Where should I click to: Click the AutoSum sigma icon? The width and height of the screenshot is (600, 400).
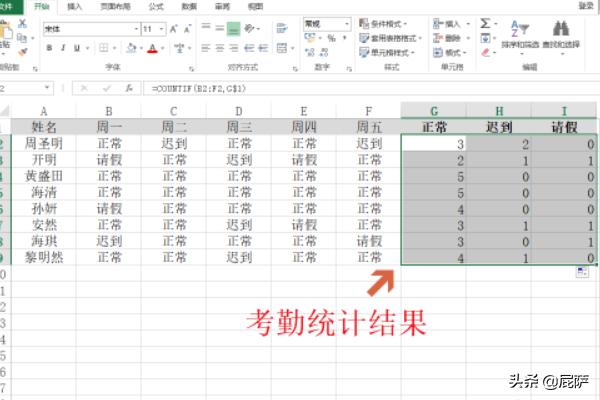tap(485, 22)
